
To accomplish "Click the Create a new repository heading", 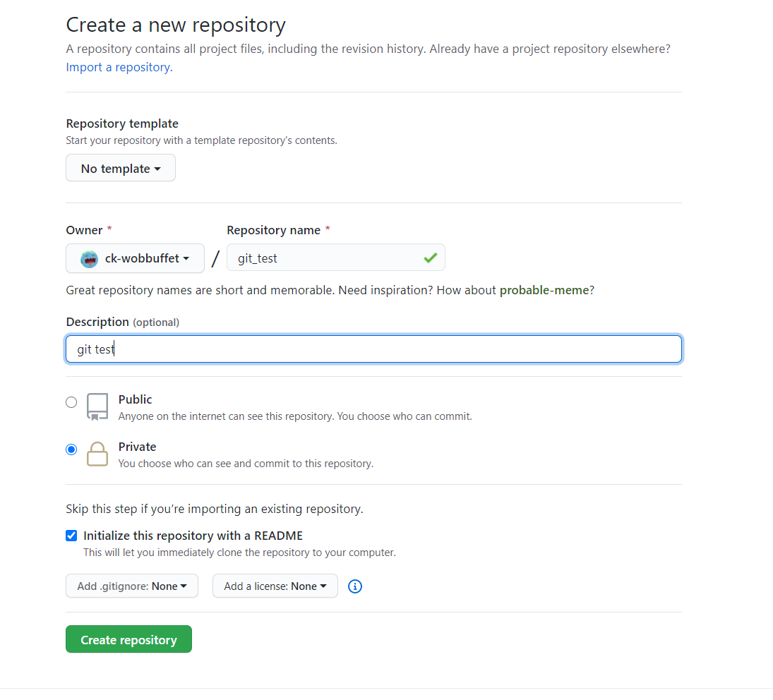I will [176, 25].
